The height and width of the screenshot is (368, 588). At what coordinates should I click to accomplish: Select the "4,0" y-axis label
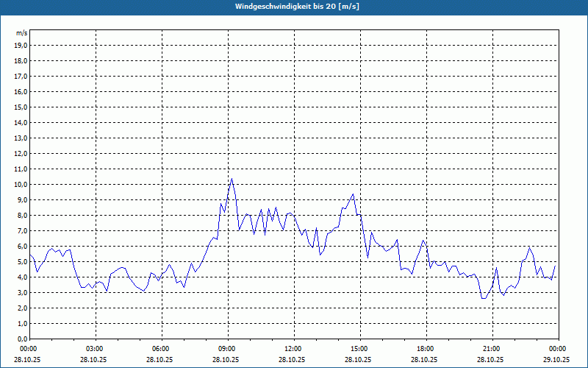click(23, 277)
